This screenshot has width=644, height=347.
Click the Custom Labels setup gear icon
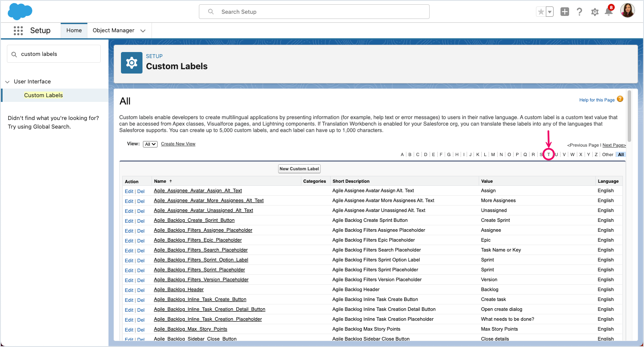[x=131, y=63]
